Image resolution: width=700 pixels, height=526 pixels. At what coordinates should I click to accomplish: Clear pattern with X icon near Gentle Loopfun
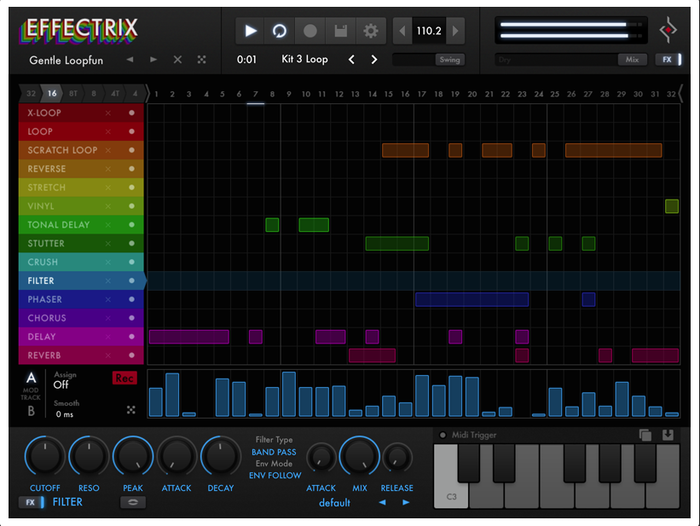pos(178,59)
